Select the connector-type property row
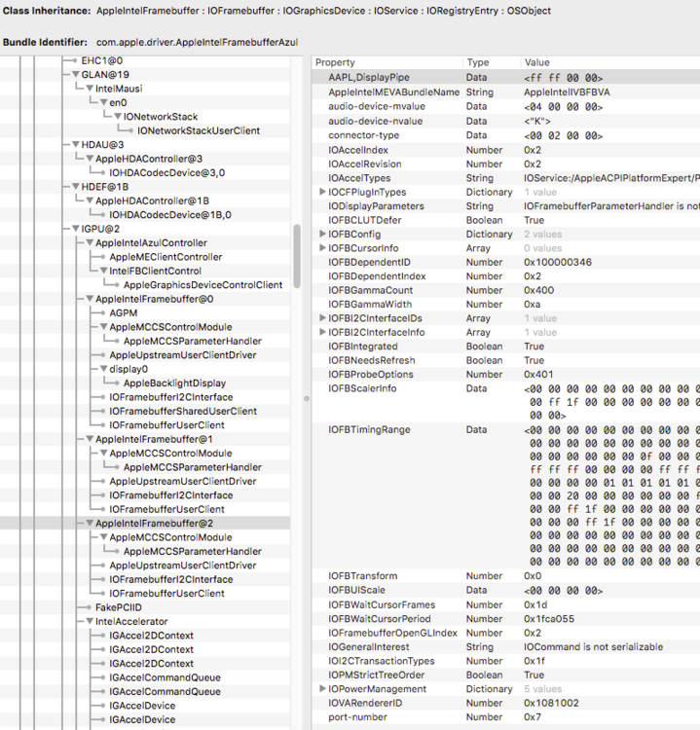700x730 pixels. [363, 135]
